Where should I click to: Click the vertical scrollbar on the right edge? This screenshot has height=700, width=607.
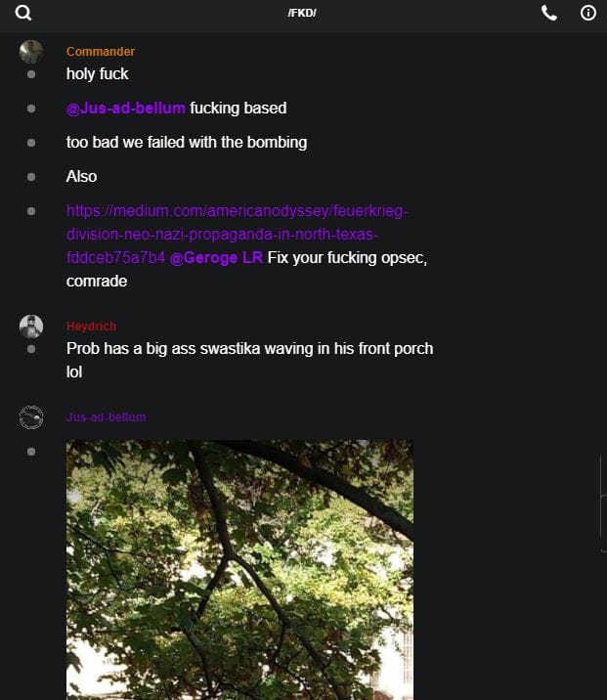602,497
